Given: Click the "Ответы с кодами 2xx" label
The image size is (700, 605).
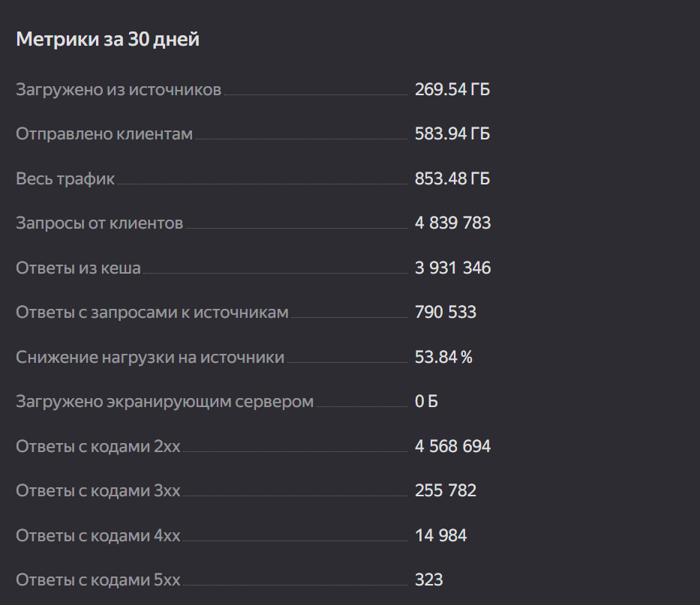Looking at the screenshot, I should pos(98,447).
